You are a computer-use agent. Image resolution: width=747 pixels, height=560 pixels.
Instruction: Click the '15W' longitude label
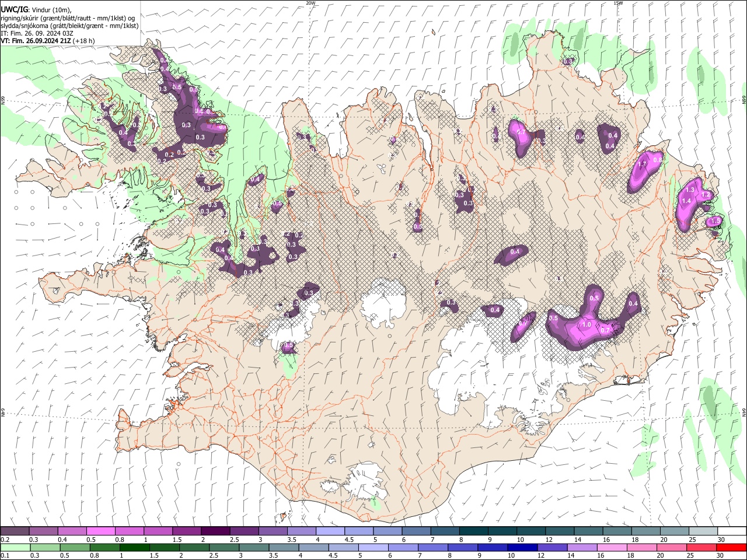pos(618,3)
